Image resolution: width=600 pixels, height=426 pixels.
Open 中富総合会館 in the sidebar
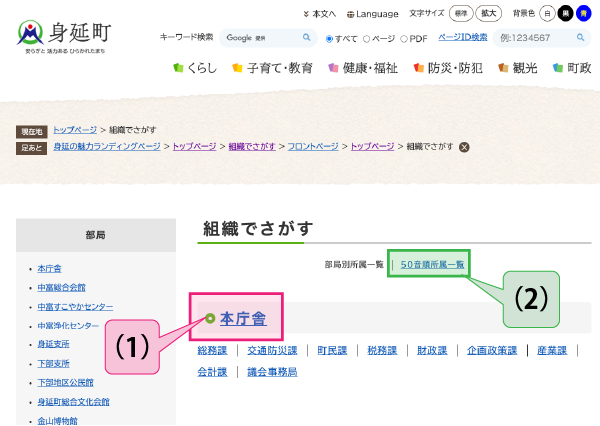(61, 287)
